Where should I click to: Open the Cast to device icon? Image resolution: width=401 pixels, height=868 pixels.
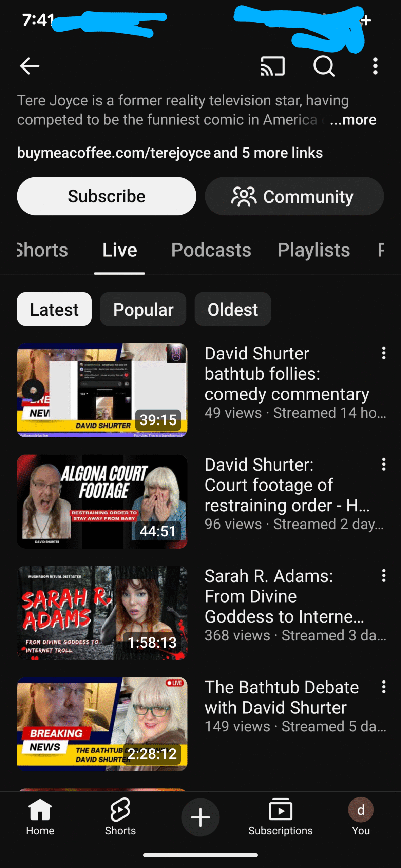[272, 66]
